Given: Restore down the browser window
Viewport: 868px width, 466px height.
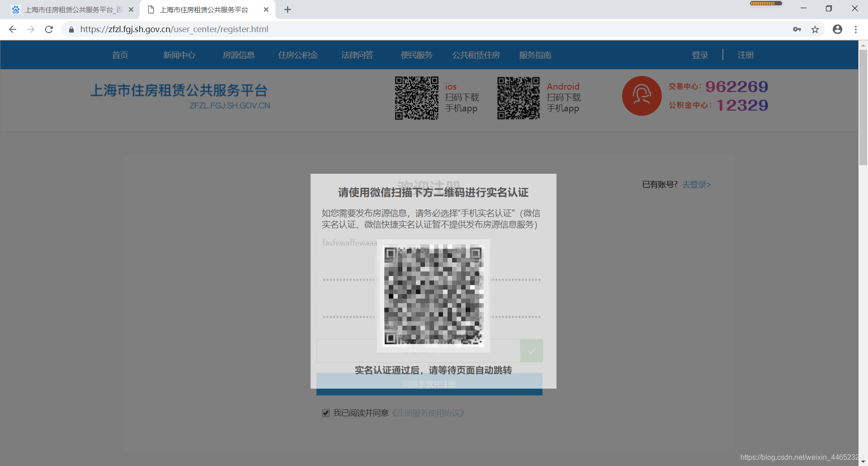Looking at the screenshot, I should (829, 9).
